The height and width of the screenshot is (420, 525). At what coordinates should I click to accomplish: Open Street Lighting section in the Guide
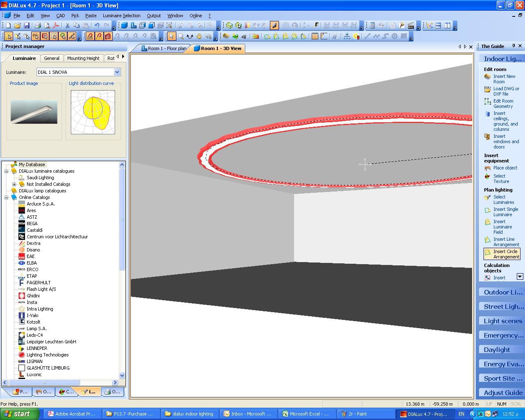coord(500,306)
